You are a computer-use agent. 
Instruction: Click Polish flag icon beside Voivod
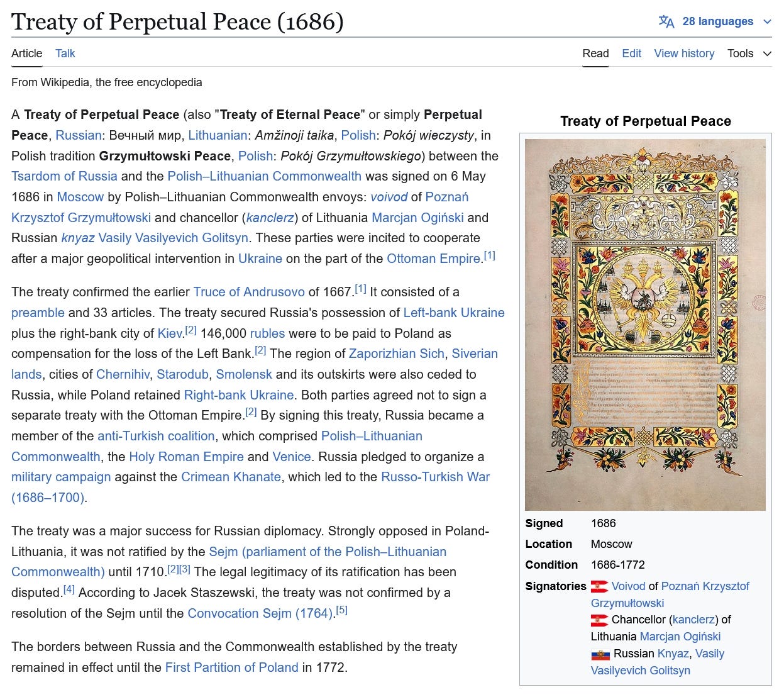(599, 587)
